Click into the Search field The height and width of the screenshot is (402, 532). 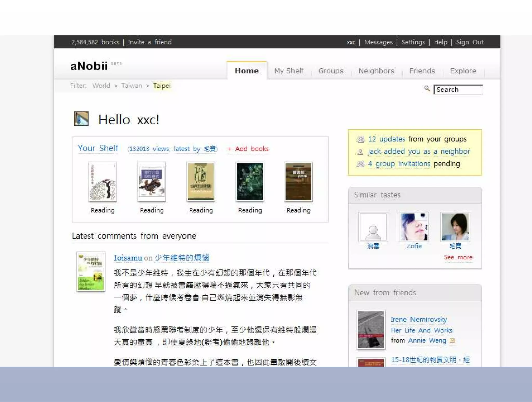point(458,89)
